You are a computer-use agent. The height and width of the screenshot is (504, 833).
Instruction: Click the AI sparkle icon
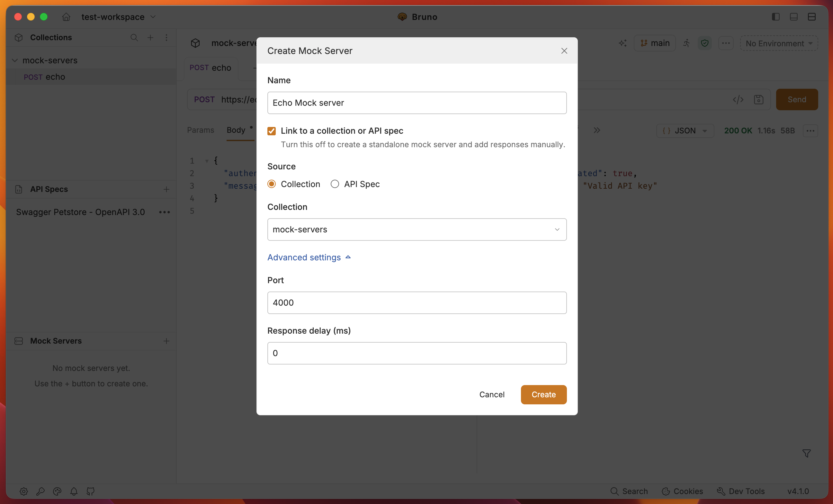623,43
